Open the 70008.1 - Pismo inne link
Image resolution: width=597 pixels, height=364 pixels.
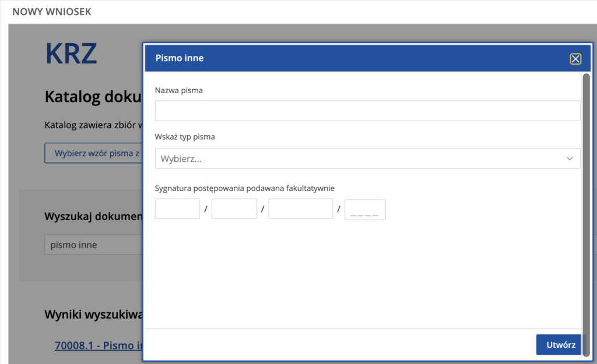click(x=99, y=345)
